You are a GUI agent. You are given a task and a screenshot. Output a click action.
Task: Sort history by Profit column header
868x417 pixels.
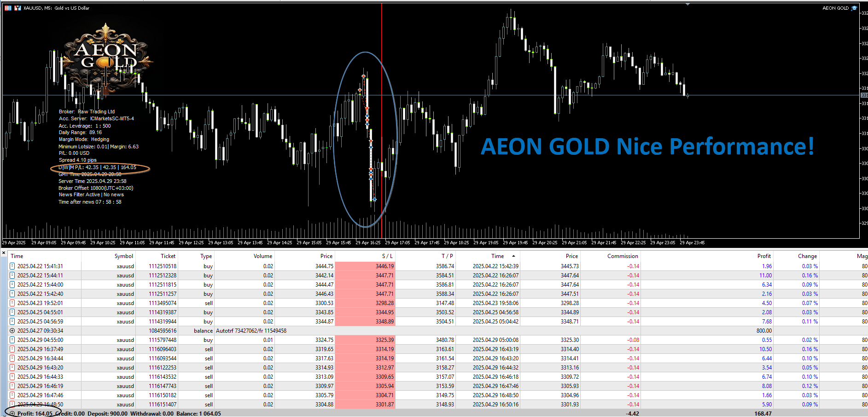707,256
